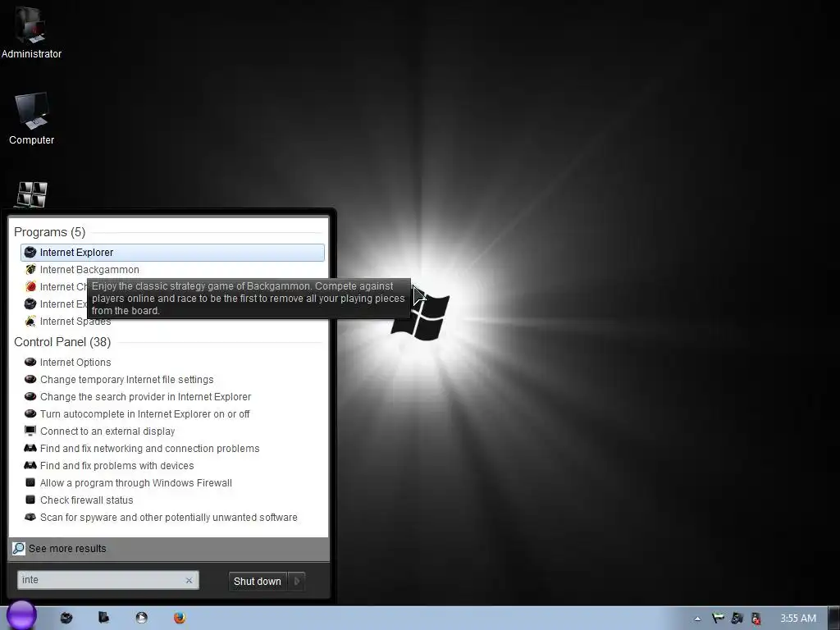Click the Programs (5) group header

(49, 232)
